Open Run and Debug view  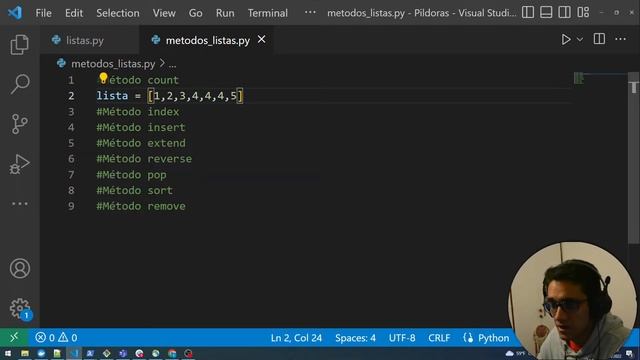point(19,164)
